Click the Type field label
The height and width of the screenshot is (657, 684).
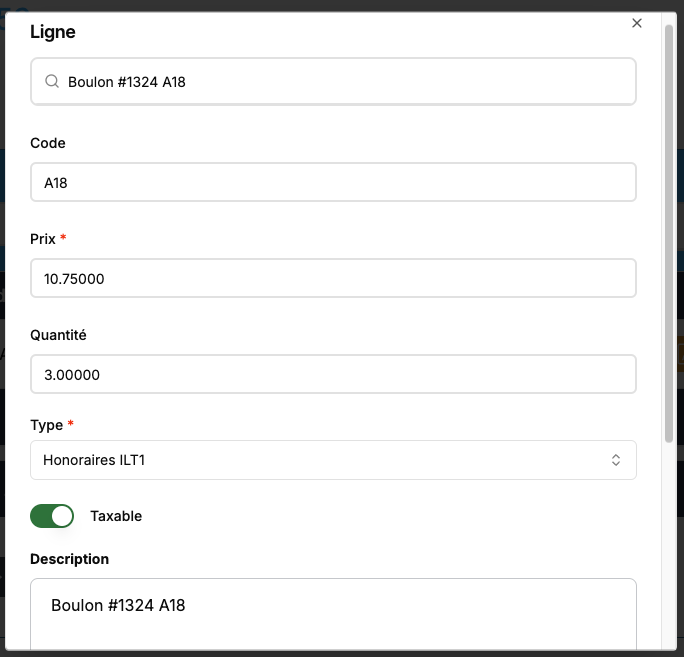click(x=46, y=425)
